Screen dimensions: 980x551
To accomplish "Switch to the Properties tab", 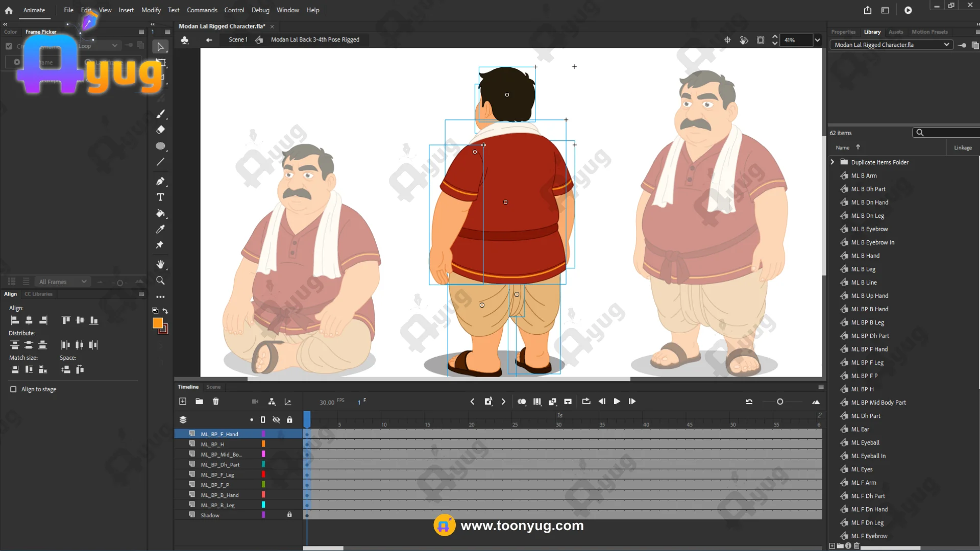I will [843, 32].
